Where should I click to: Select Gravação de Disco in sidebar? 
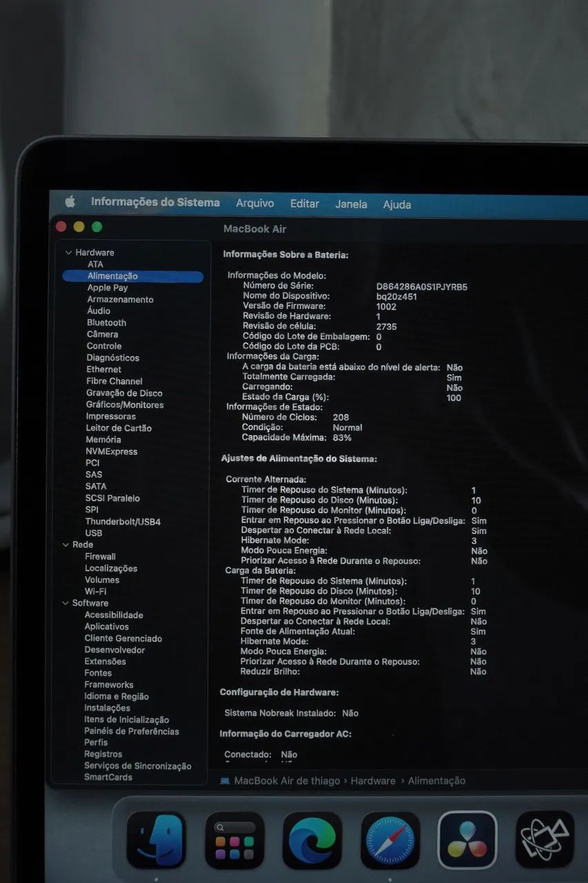[125, 393]
